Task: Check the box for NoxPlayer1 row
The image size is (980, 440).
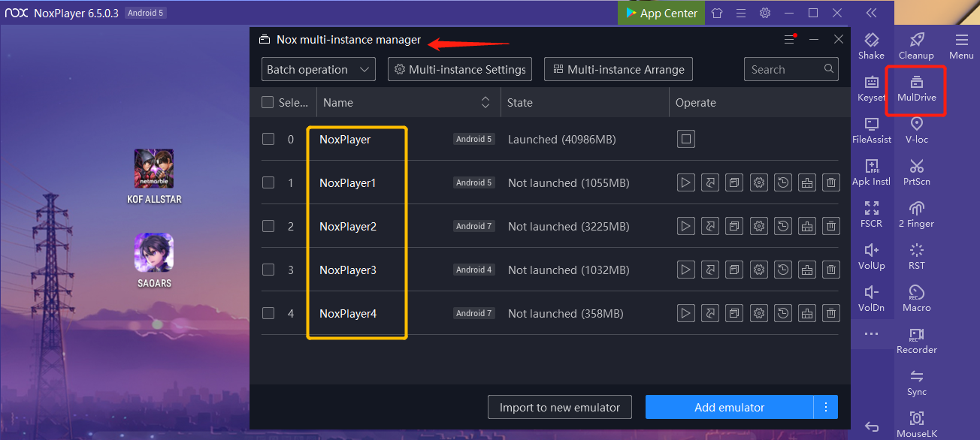Action: tap(268, 182)
